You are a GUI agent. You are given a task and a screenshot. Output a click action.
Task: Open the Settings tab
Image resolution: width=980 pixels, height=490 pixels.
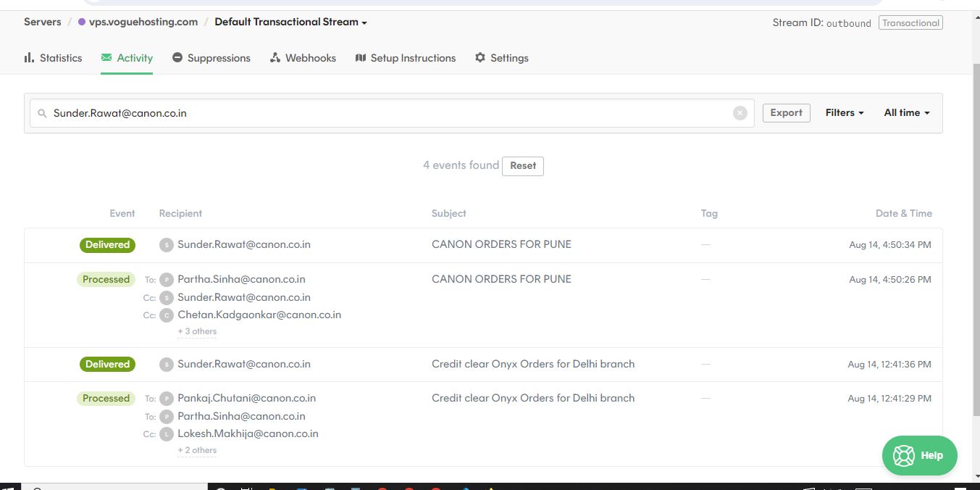501,58
